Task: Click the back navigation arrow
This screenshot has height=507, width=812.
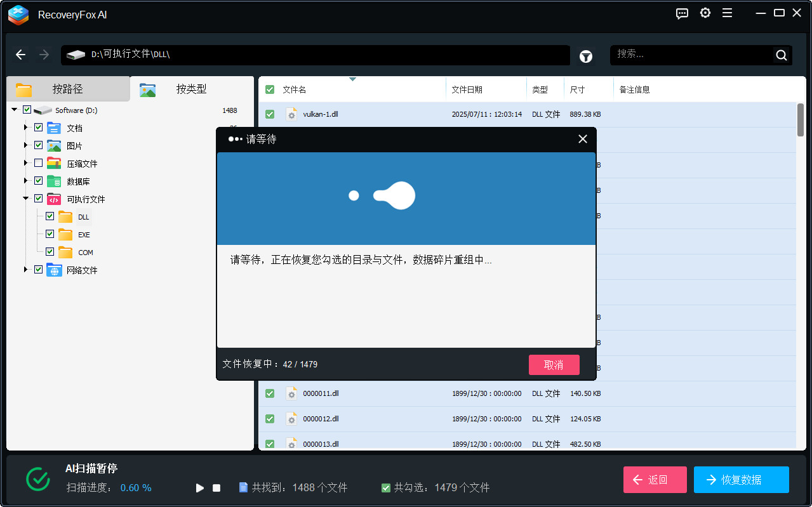Action: [20, 55]
